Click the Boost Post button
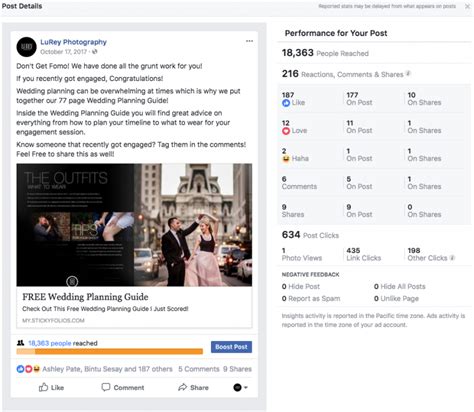This screenshot has width=474, height=412. (x=231, y=347)
